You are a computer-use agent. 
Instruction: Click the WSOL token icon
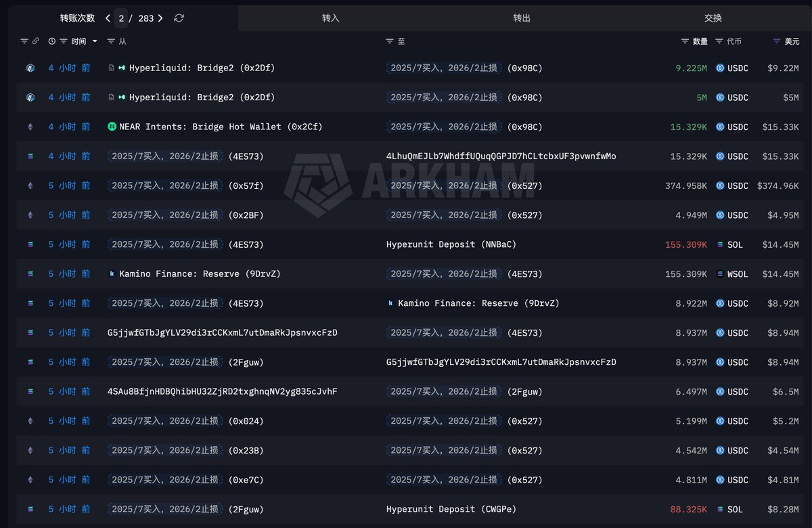click(x=720, y=274)
